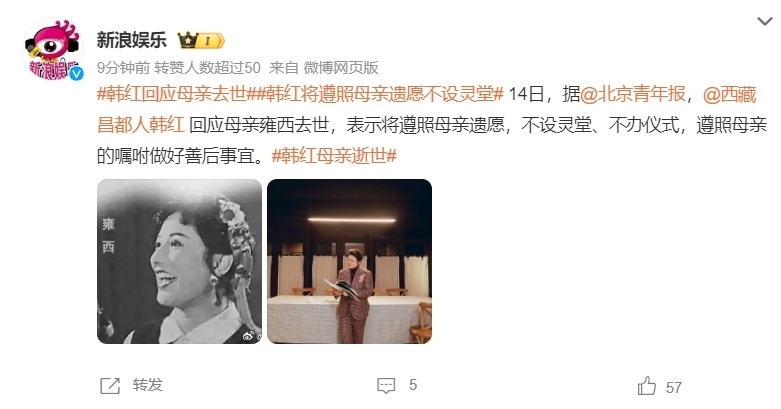This screenshot has height=409, width=781.
Task: Open hashtag #韩红母亲逝世#
Action: 334,156
